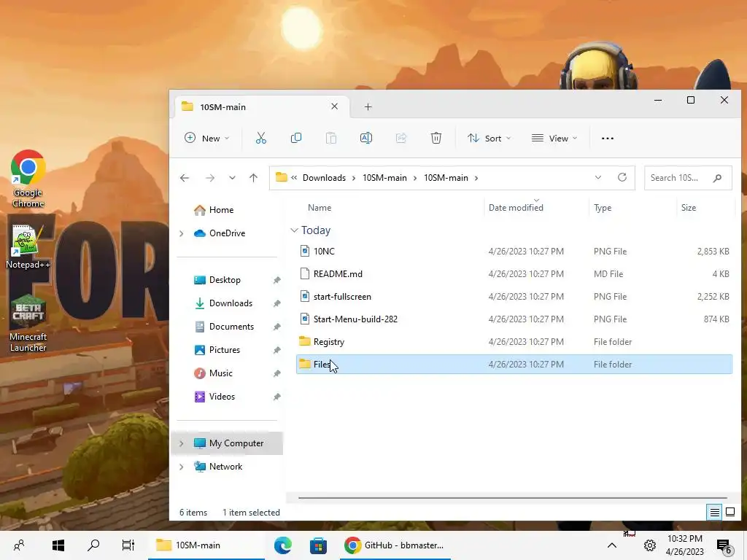Open the settings gear in system tray
747x560 pixels.
pos(650,545)
